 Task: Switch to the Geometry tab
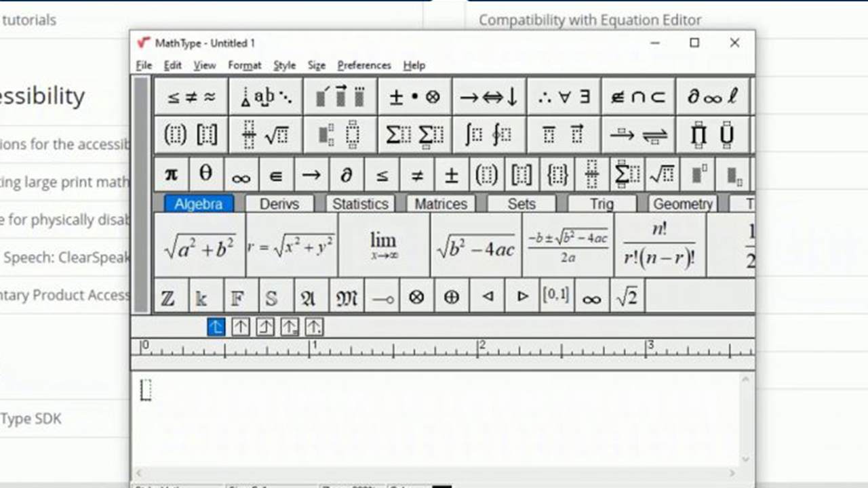pos(683,204)
